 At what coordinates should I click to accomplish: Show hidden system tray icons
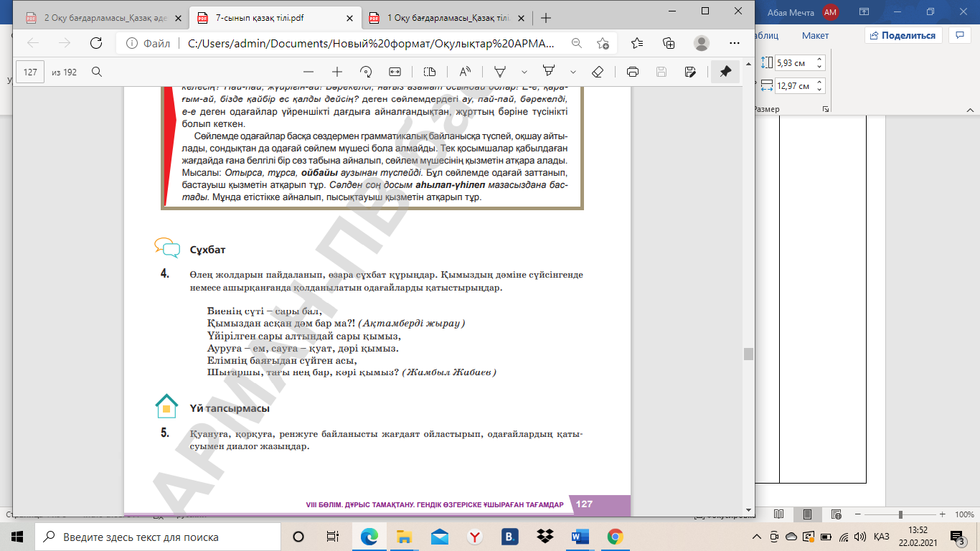point(757,537)
